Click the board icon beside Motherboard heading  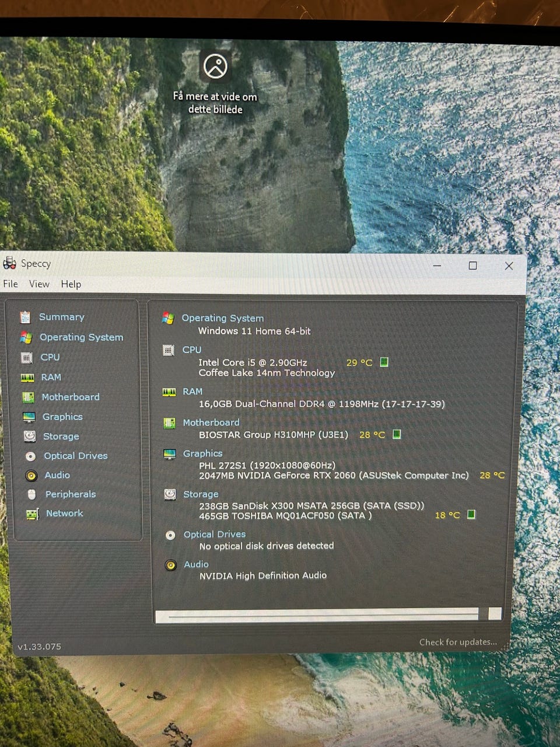click(x=170, y=423)
